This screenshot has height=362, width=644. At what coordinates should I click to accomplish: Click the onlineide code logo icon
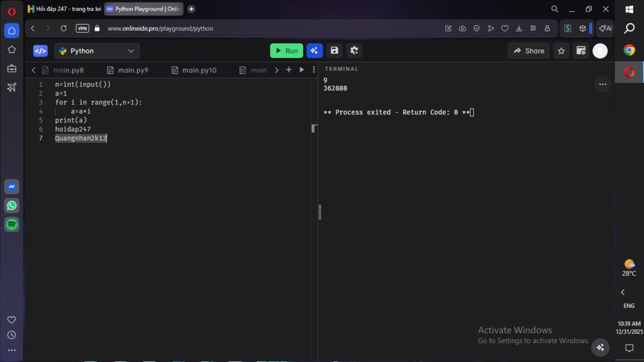click(40, 51)
